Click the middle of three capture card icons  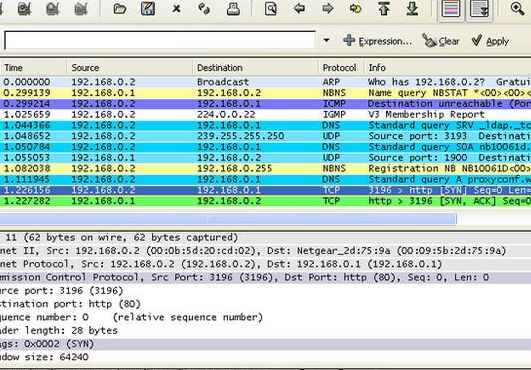[x=52, y=8]
